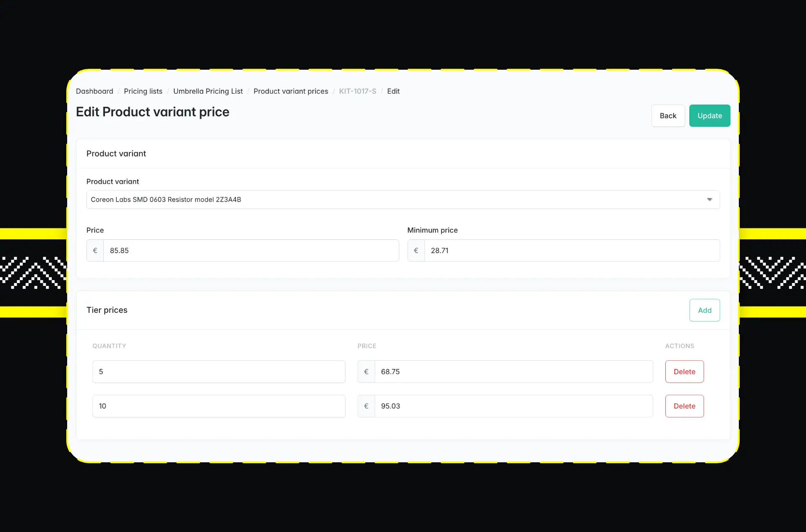This screenshot has width=806, height=532.
Task: Delete the quantity 5 tier row
Action: coord(684,372)
